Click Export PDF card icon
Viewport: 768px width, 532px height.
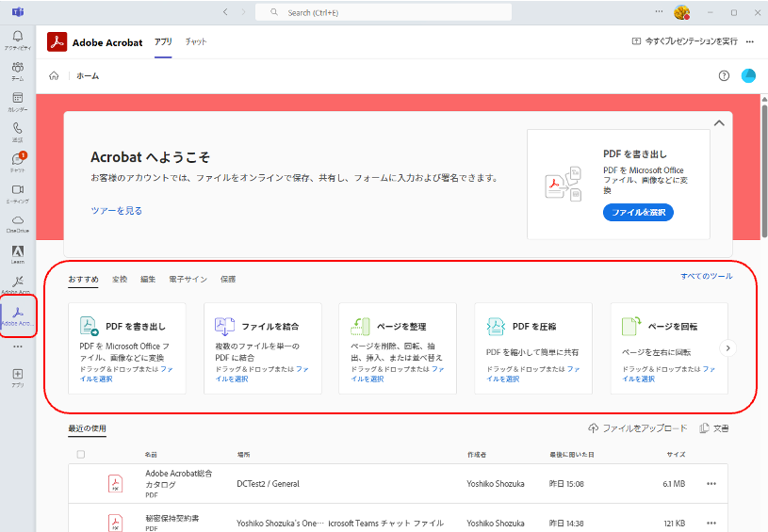[x=90, y=326]
